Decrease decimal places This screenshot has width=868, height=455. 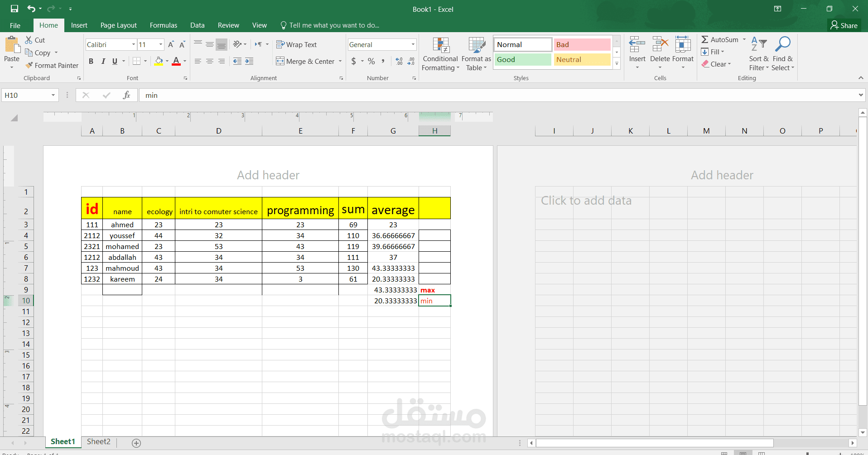(411, 61)
